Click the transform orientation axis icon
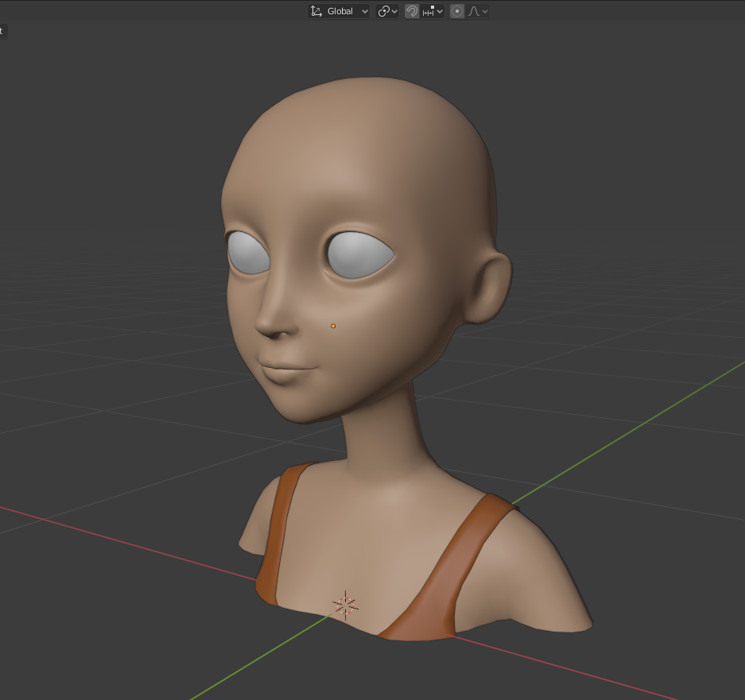This screenshot has height=700, width=745. 315,11
